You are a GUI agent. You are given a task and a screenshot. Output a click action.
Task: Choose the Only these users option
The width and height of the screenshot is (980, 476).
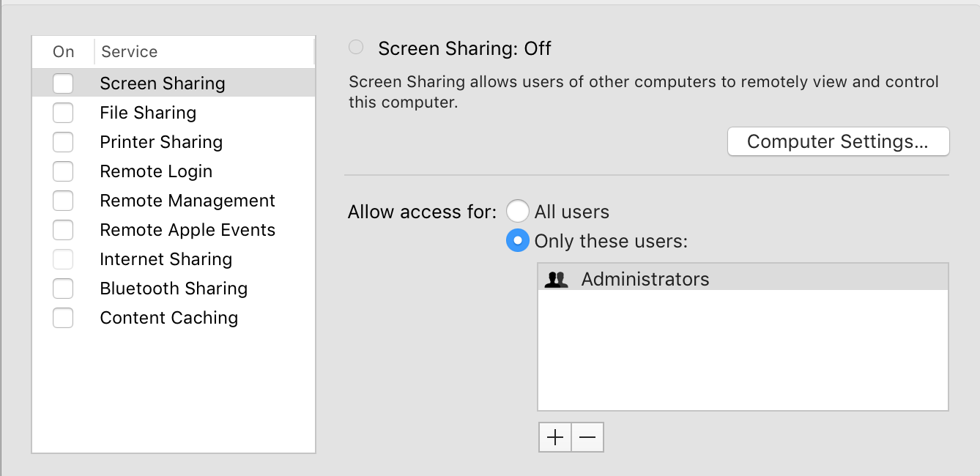click(518, 241)
